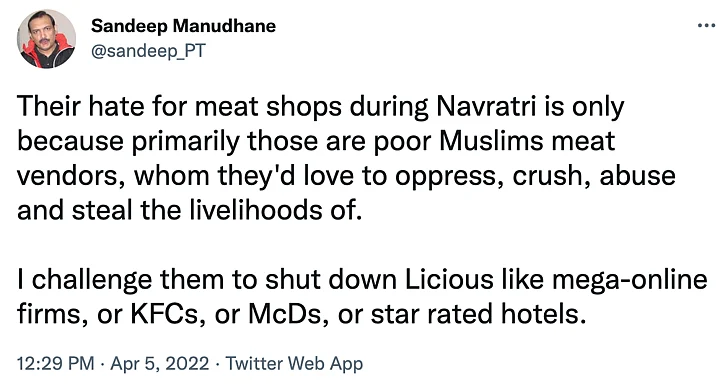Open the Sandeep Manudhane display name link
This screenshot has height=392, width=720.
[183, 26]
